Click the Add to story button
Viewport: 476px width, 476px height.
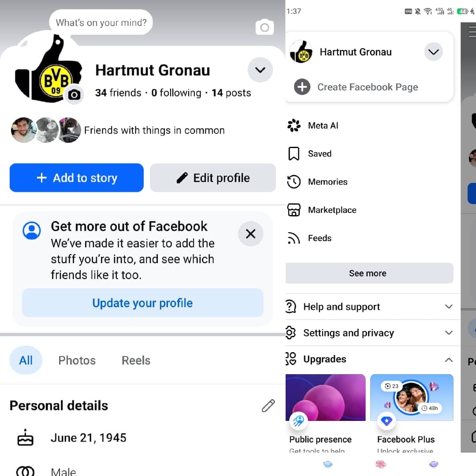pos(77,178)
